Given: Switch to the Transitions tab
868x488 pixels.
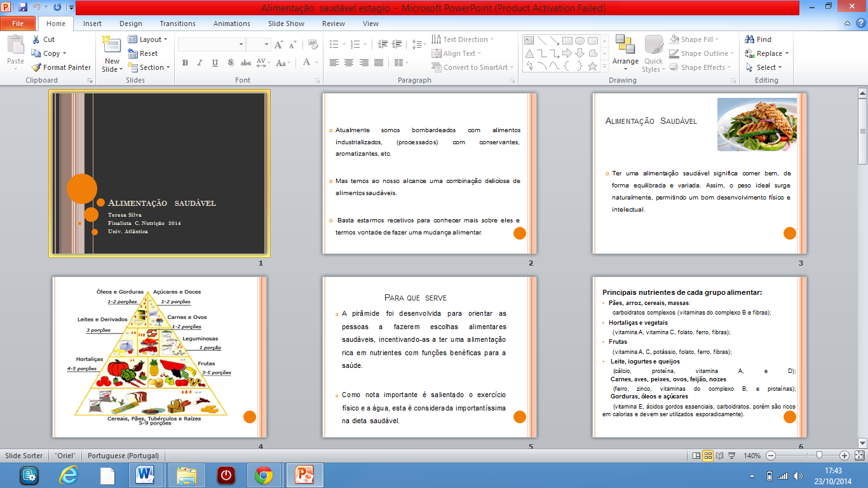Looking at the screenshot, I should [178, 24].
